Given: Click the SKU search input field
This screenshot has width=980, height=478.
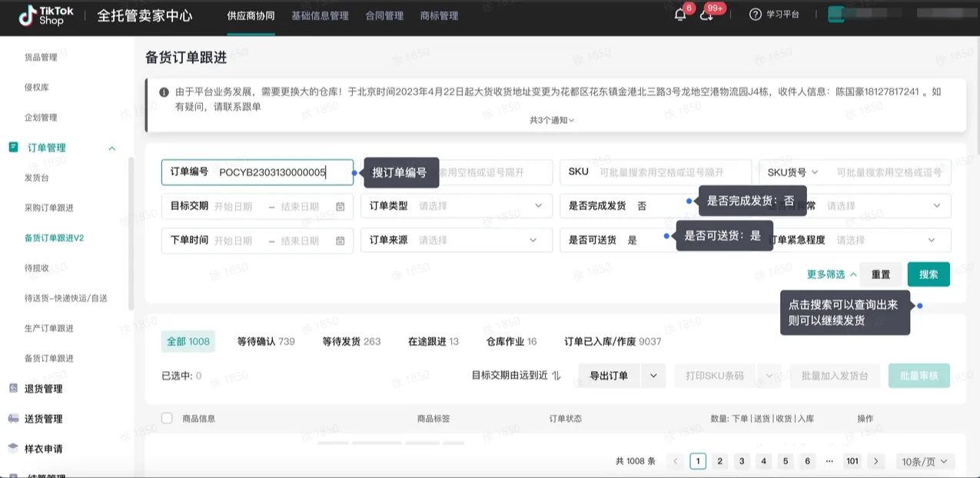Looking at the screenshot, I should click(x=656, y=172).
